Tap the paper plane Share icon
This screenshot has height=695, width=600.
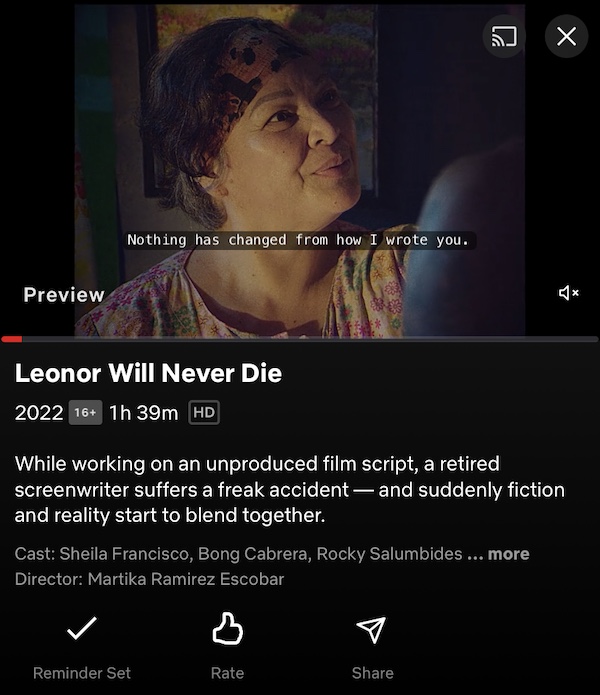(371, 629)
